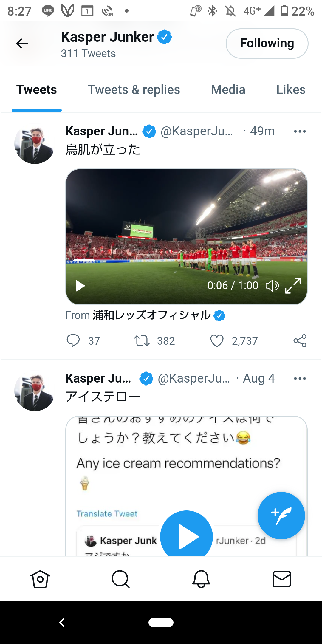
Task: Share the first tweet via share icon
Action: coord(300,341)
